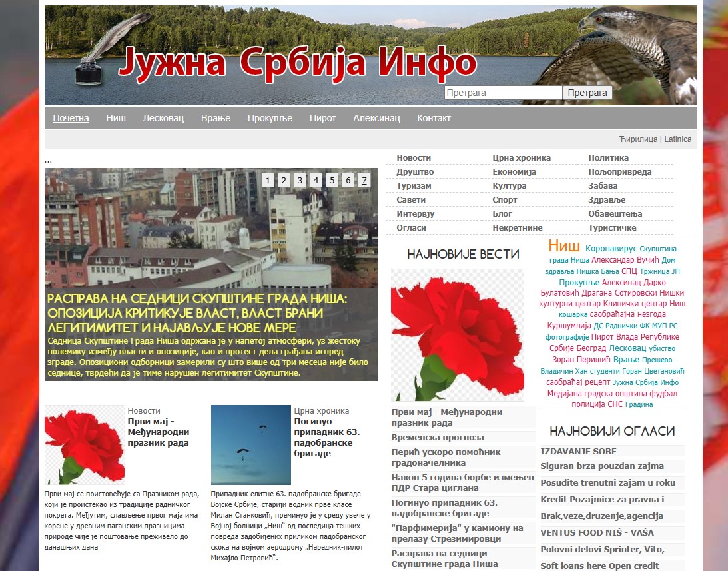
Task: Select slide 7 in the slideshow pager
Action: coord(364,180)
